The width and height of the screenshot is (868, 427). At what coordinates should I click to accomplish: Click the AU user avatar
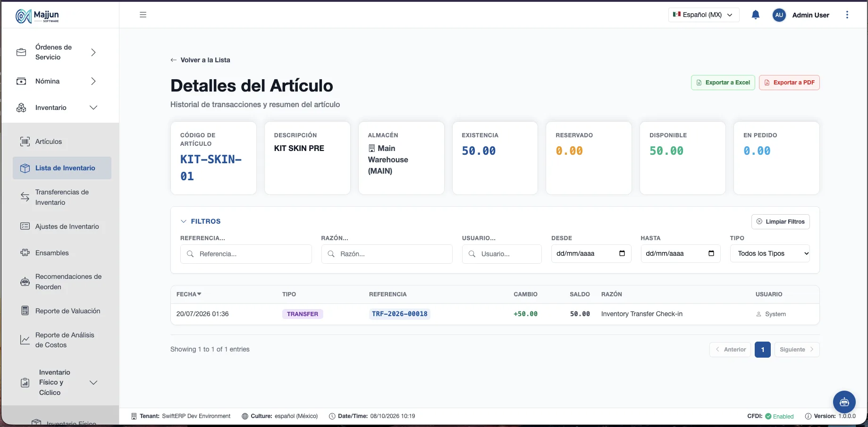point(779,15)
